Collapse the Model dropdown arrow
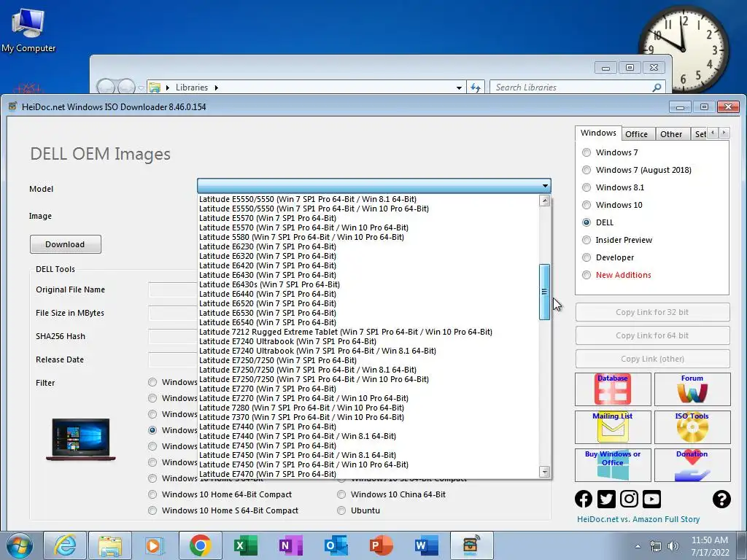The image size is (747, 560). click(545, 186)
